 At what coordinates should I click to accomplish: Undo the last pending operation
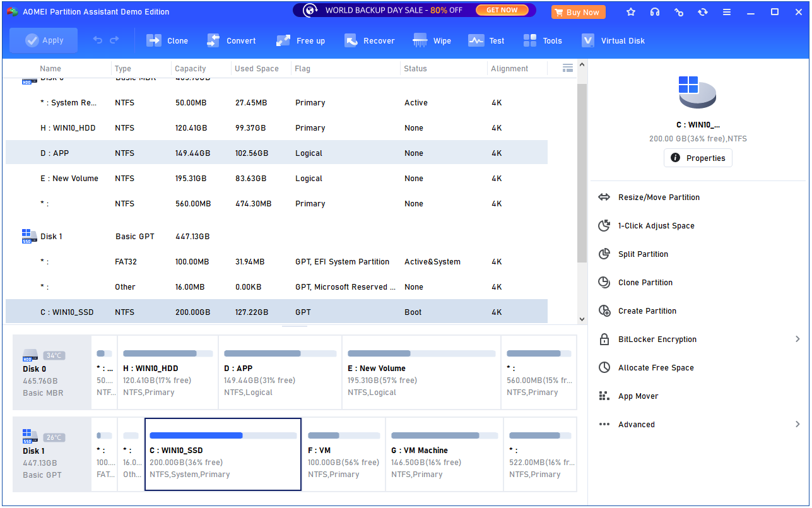point(97,40)
